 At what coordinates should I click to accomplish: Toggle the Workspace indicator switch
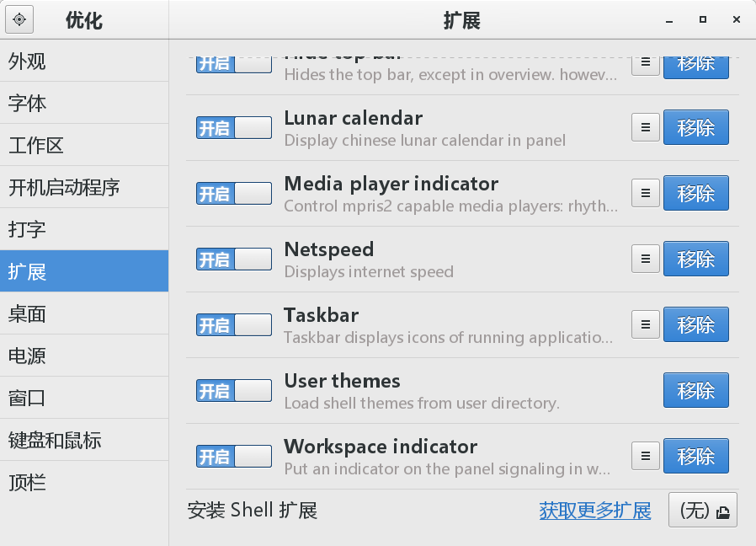tap(234, 456)
